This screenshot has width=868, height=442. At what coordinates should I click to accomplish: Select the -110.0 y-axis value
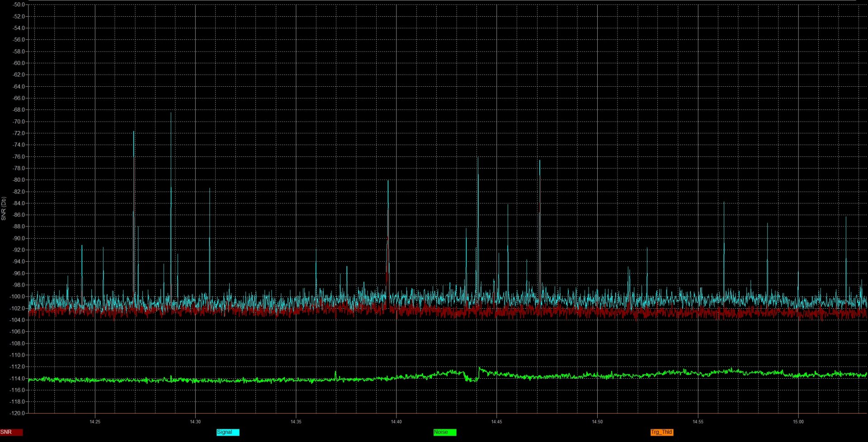(x=17, y=355)
